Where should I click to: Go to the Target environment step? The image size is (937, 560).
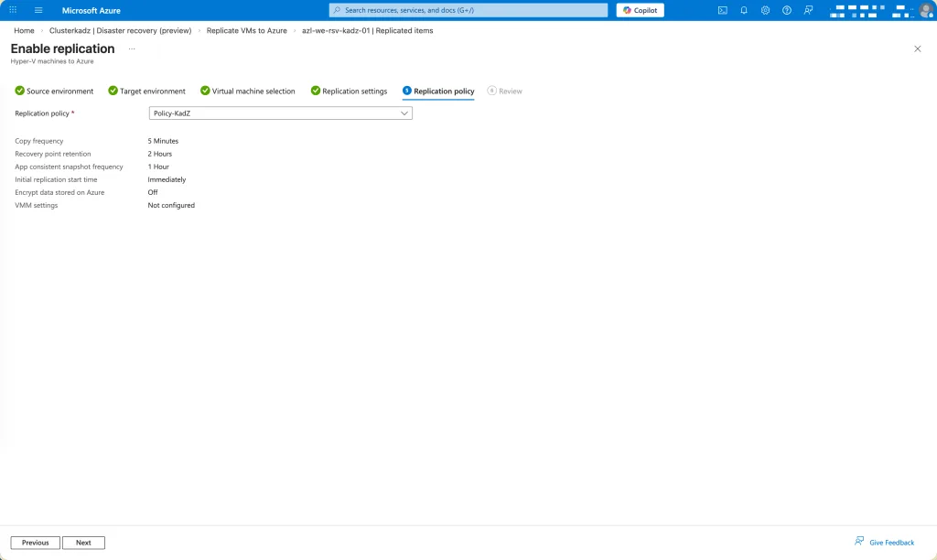[147, 92]
